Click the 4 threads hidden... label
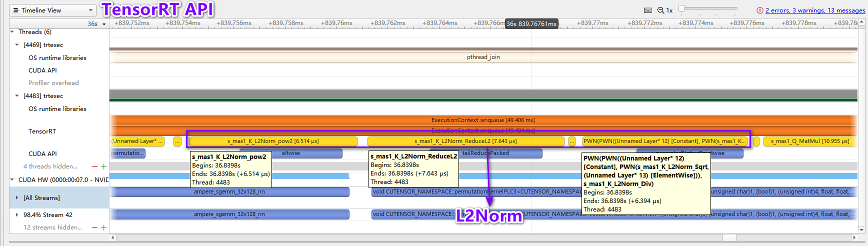Image resolution: width=868 pixels, height=246 pixels. point(50,166)
